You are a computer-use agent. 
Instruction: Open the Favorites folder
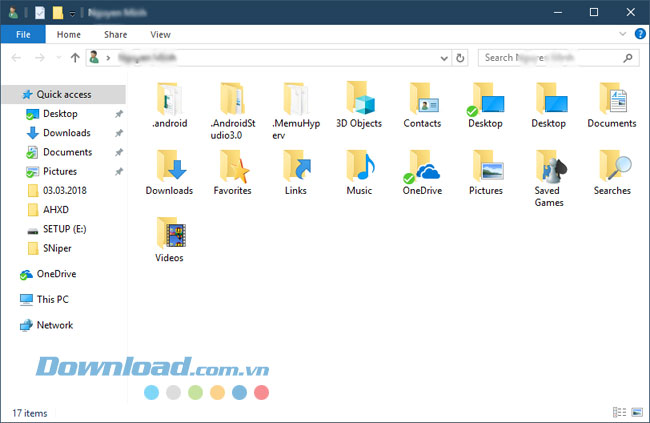pos(233,173)
